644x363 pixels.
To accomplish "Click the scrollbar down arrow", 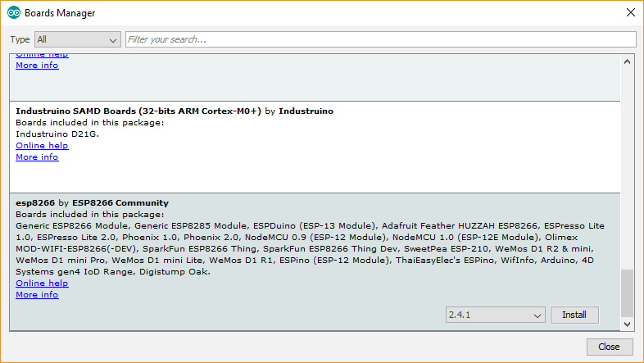I will click(627, 324).
